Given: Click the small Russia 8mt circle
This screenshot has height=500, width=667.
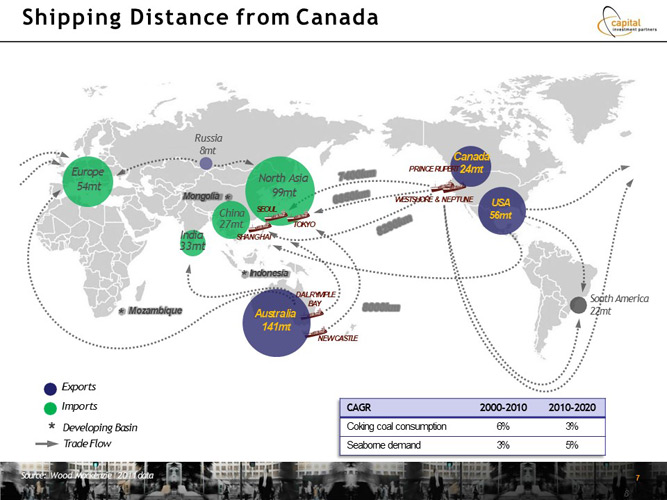Looking at the screenshot, I should tap(206, 162).
